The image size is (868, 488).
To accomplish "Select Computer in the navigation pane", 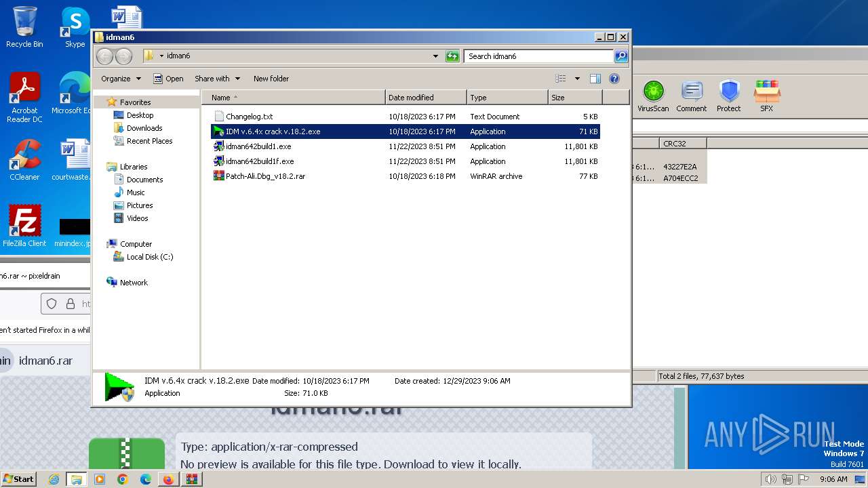I will 136,244.
